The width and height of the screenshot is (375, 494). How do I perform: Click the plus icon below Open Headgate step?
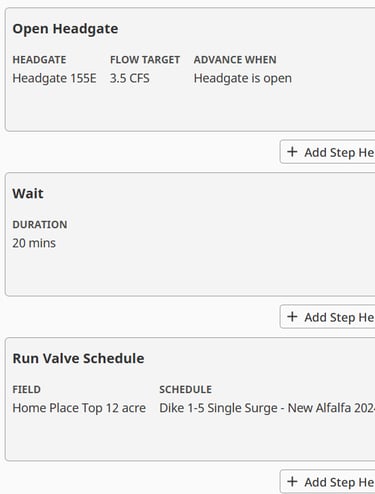292,152
